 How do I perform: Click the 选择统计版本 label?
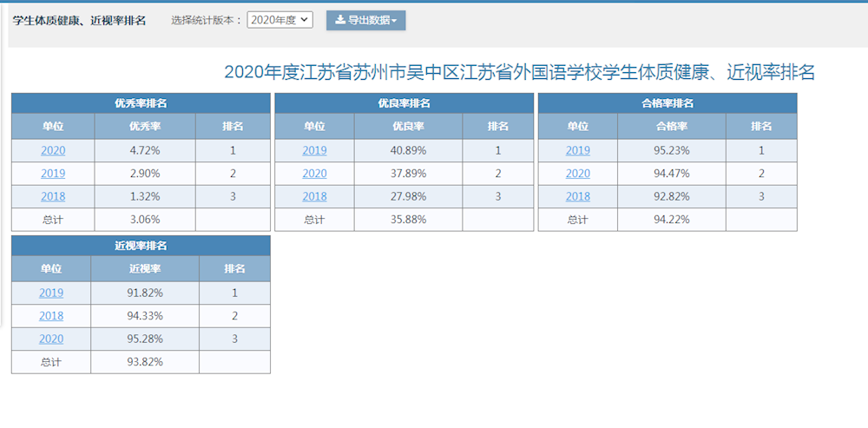[x=207, y=21]
